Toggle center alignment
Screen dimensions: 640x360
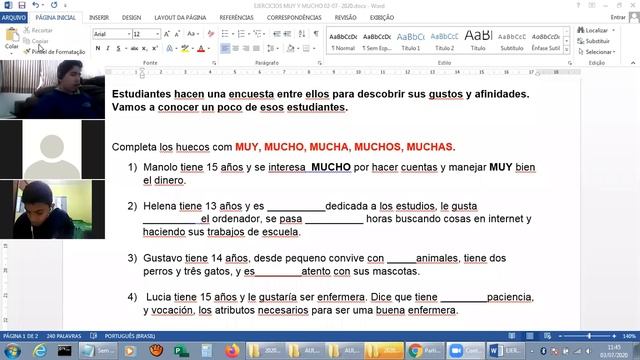coord(236,49)
